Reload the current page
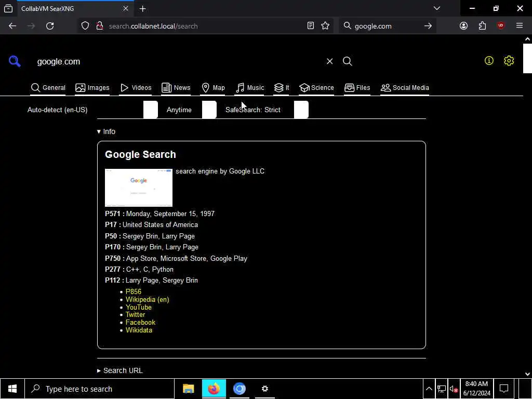Viewport: 532px width, 399px height. point(50,26)
